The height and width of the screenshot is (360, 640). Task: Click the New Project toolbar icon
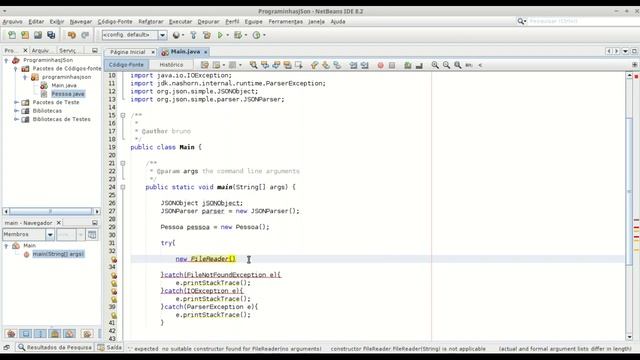[x=25, y=35]
